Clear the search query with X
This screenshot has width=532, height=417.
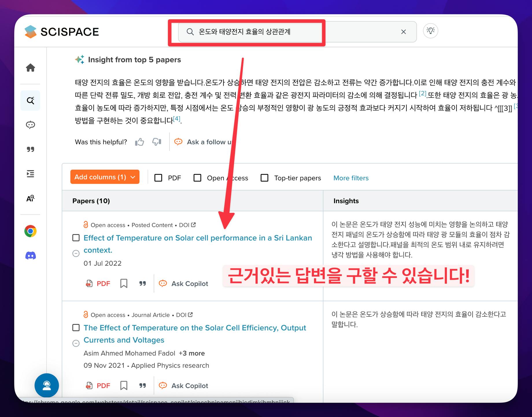(403, 32)
